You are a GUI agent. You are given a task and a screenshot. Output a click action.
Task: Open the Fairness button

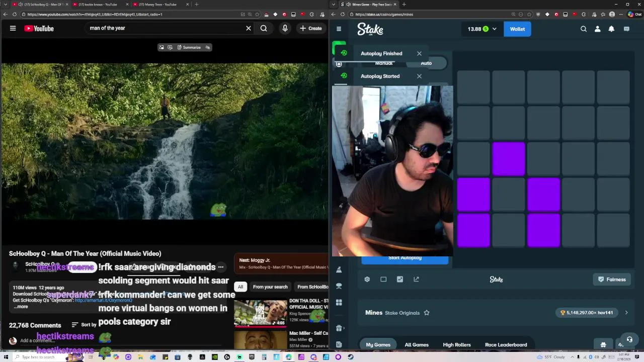click(612, 280)
